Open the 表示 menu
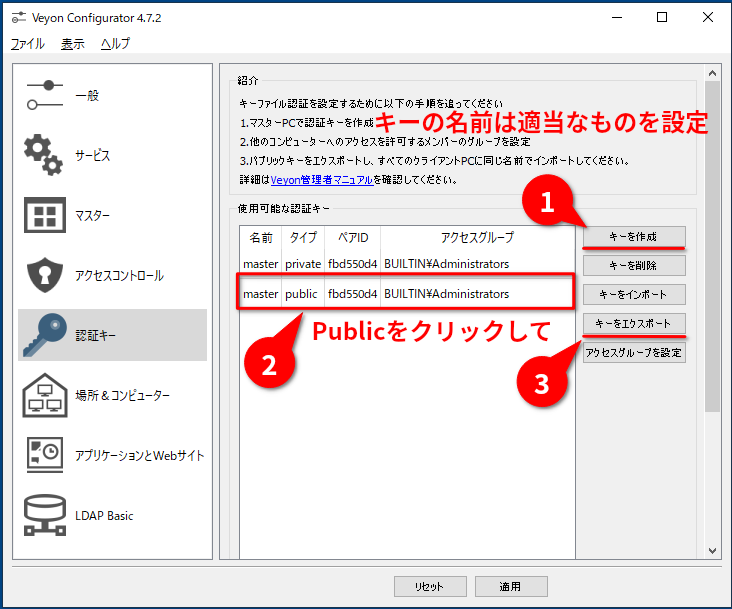The image size is (732, 609). pos(72,44)
